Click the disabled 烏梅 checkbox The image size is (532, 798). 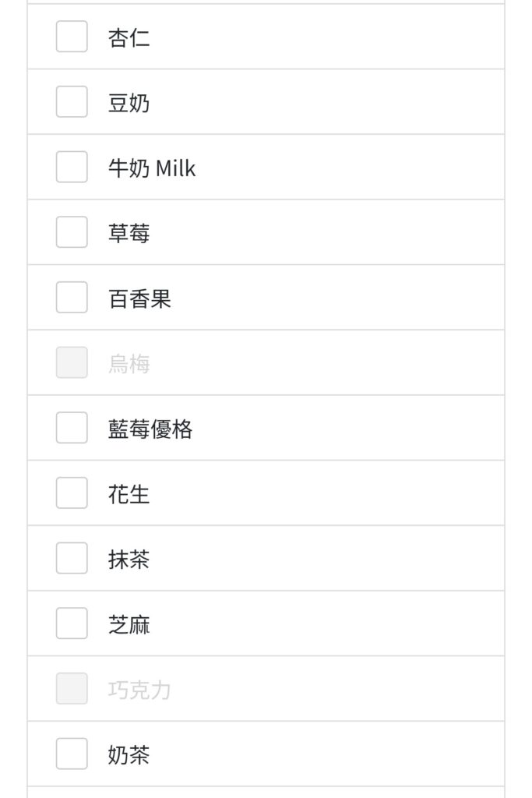(72, 362)
